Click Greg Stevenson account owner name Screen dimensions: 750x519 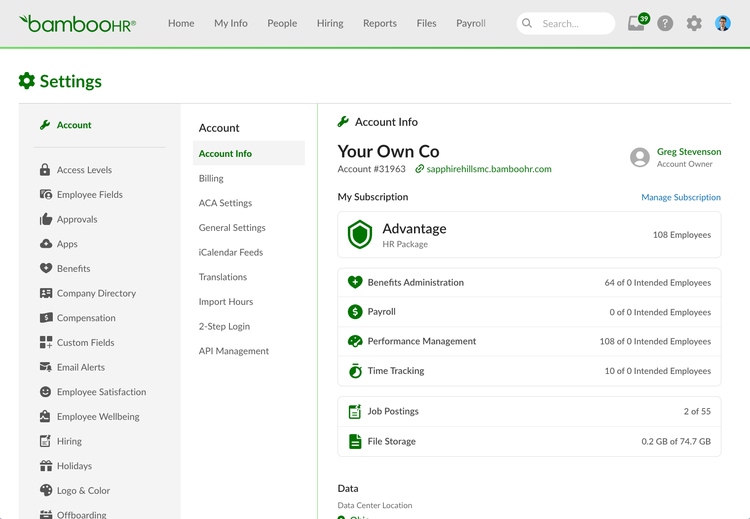(x=689, y=152)
